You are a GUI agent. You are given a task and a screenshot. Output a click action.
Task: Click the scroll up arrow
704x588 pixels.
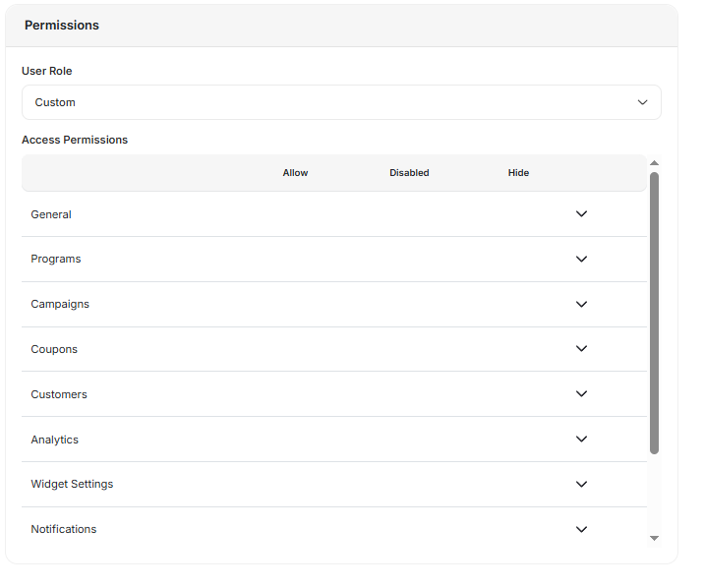pos(654,163)
